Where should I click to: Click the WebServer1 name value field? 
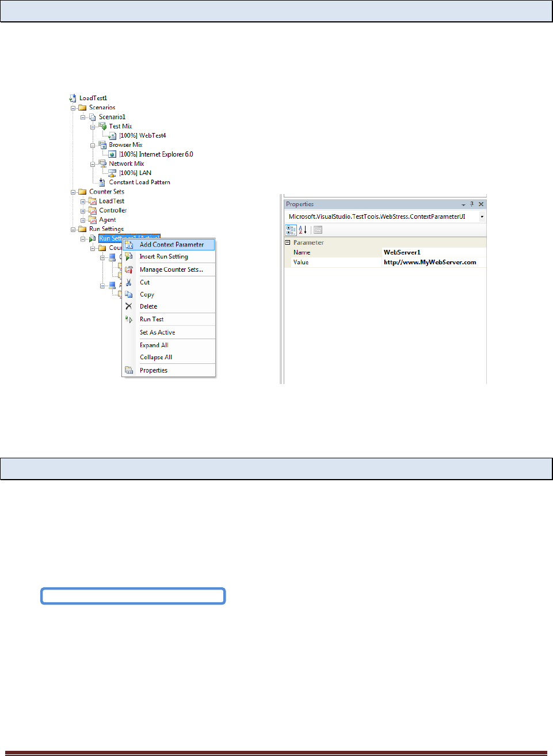click(x=434, y=252)
